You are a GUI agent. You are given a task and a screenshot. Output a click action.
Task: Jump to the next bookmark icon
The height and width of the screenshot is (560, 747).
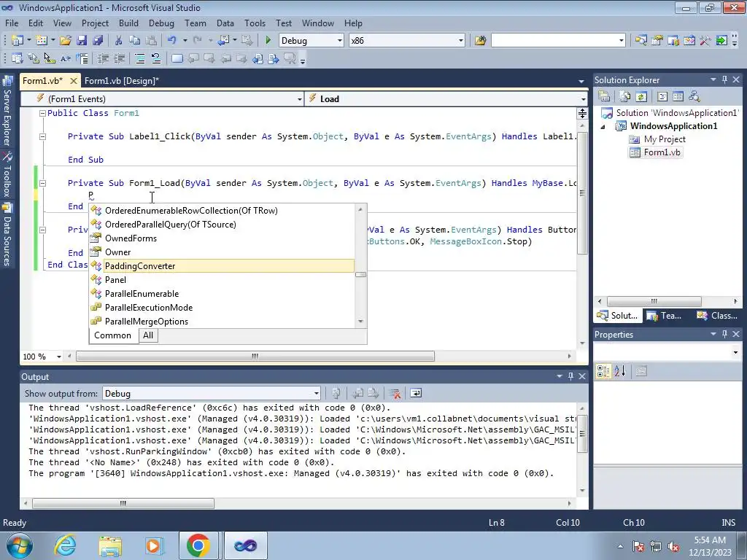[x=209, y=58]
